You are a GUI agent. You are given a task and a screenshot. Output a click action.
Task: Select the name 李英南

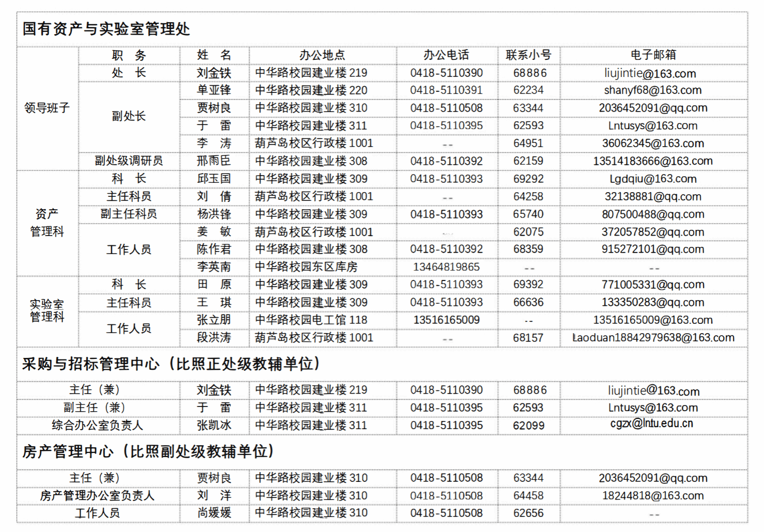tap(213, 267)
